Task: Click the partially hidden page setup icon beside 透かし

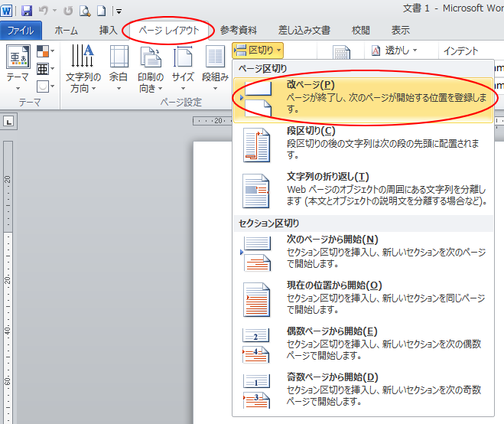Action: click(x=341, y=53)
